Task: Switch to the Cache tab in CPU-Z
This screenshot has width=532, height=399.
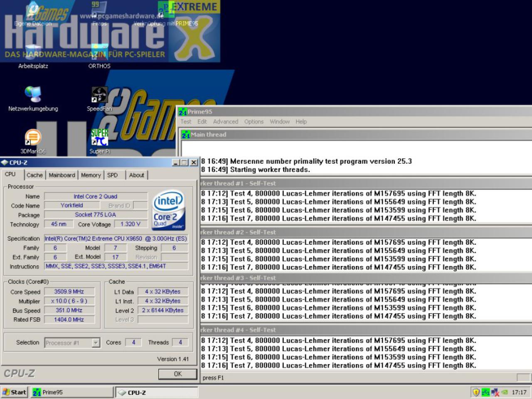Action: pos(34,175)
